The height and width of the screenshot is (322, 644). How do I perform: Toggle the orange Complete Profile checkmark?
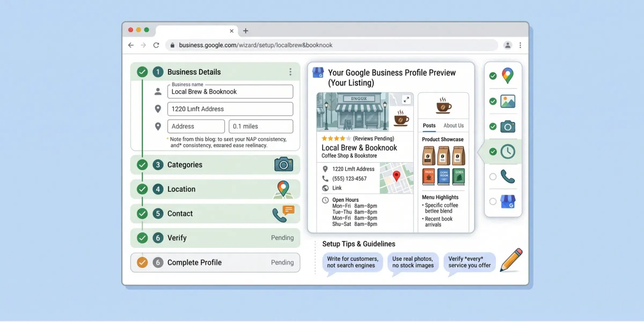click(x=142, y=262)
